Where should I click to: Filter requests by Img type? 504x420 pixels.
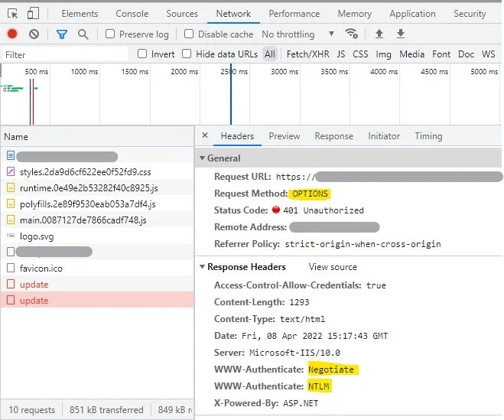click(x=383, y=54)
